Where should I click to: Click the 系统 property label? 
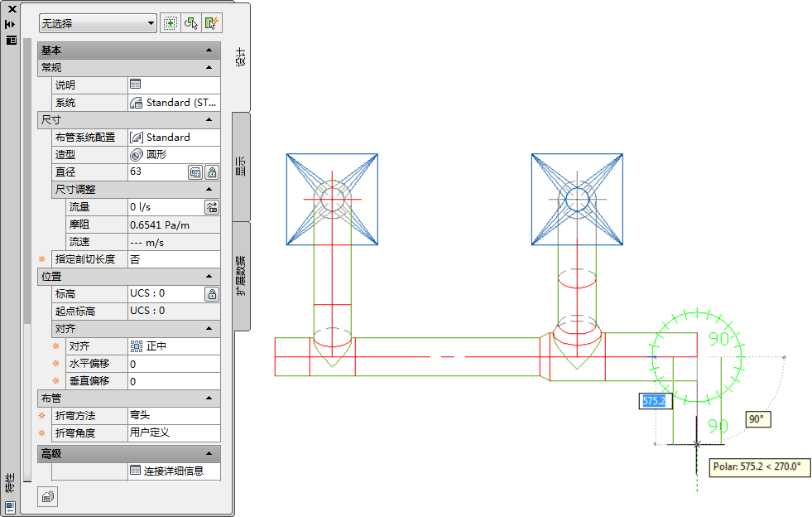pos(65,103)
